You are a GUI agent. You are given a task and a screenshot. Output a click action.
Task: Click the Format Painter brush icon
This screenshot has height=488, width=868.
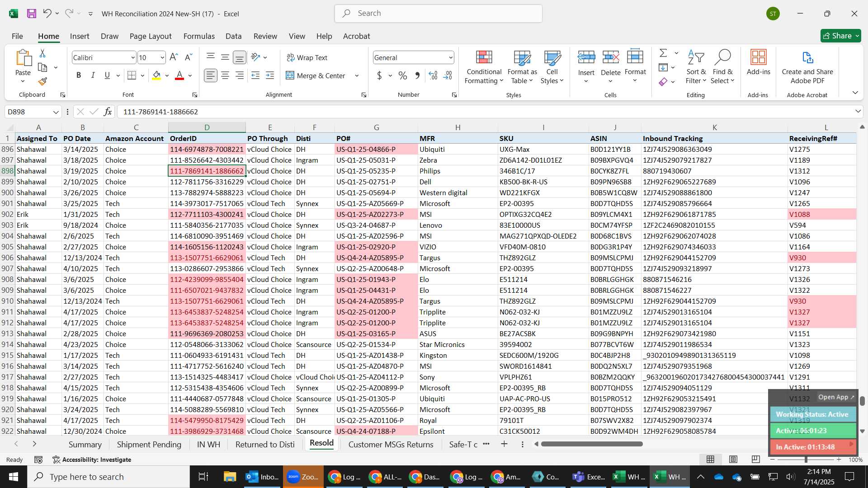click(42, 82)
